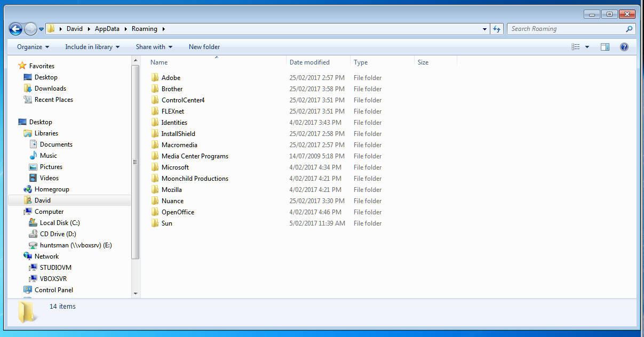Select the InstallShield folder icon
This screenshot has height=337, width=644.
[155, 134]
